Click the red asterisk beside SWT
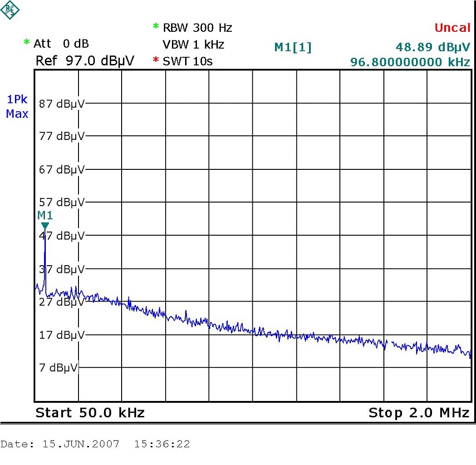This screenshot has width=476, height=465. 156,59
